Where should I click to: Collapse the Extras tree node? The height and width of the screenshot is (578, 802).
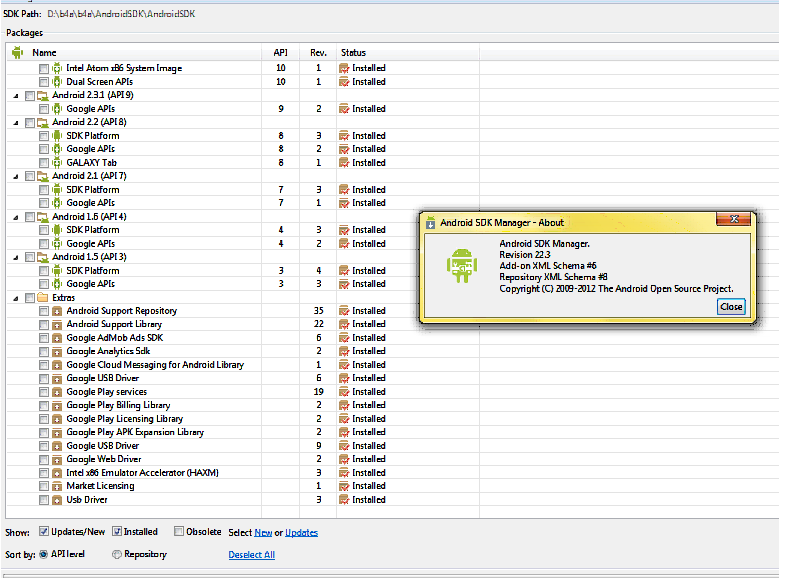tap(16, 298)
